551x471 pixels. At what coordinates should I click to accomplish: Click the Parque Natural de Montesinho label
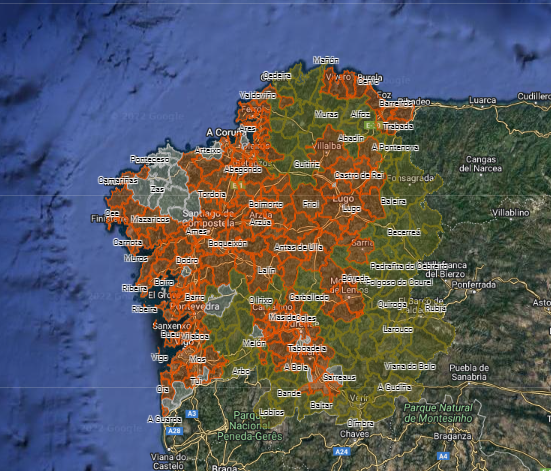coord(438,413)
